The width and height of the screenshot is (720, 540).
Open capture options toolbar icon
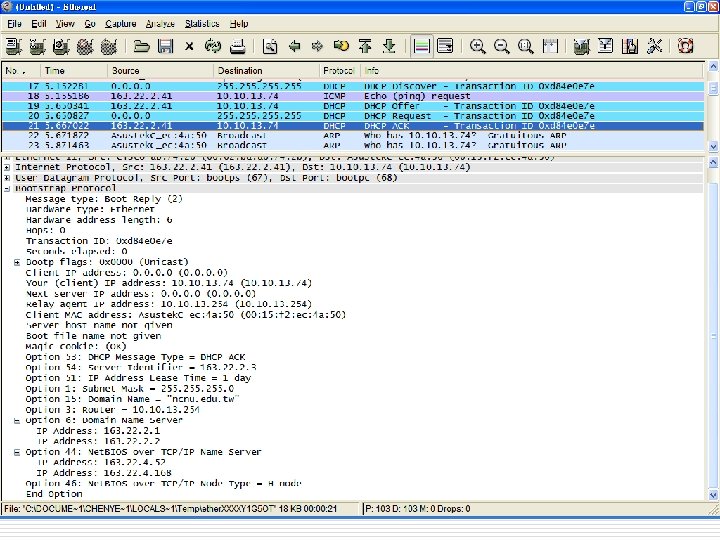[38, 46]
